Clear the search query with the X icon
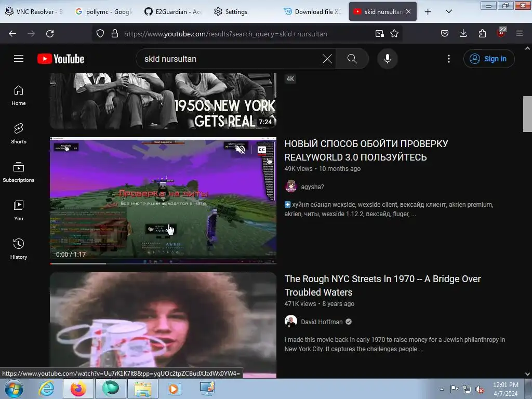532x399 pixels. [x=327, y=59]
